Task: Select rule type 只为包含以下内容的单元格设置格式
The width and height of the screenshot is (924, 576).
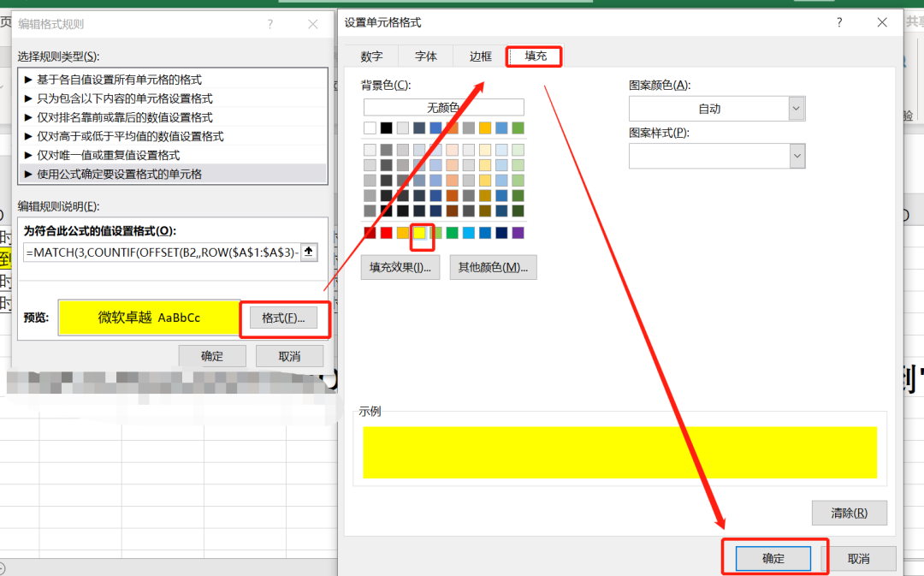Action: (173, 98)
